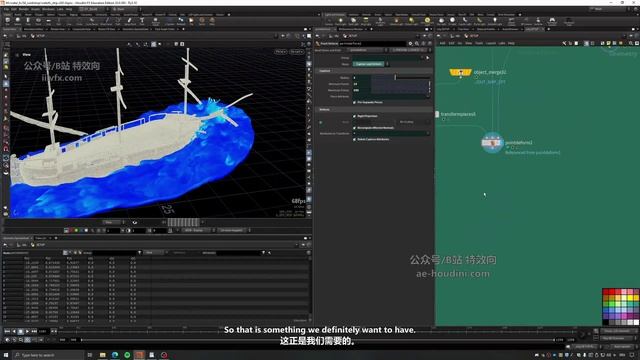Viewport: 640px width, 360px height.
Task: Click play forward on the playbar
Action: (27, 331)
